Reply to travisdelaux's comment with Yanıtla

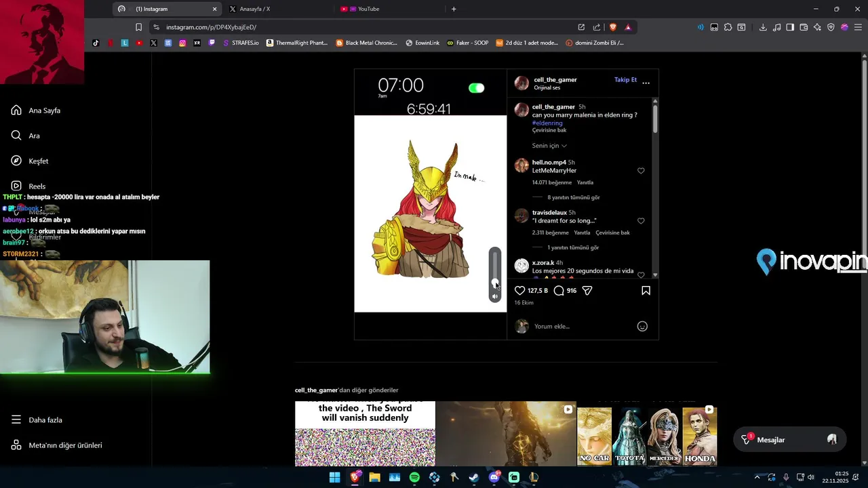tap(582, 232)
